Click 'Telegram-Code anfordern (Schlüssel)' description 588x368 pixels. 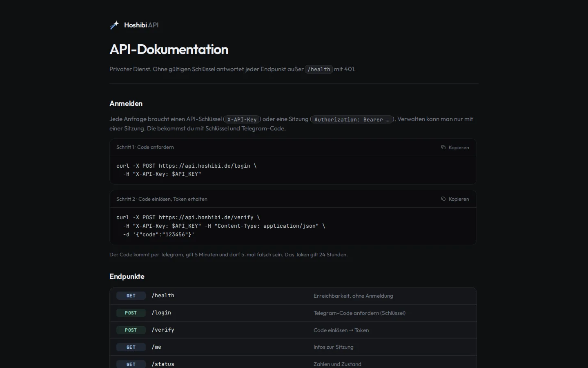click(x=360, y=313)
